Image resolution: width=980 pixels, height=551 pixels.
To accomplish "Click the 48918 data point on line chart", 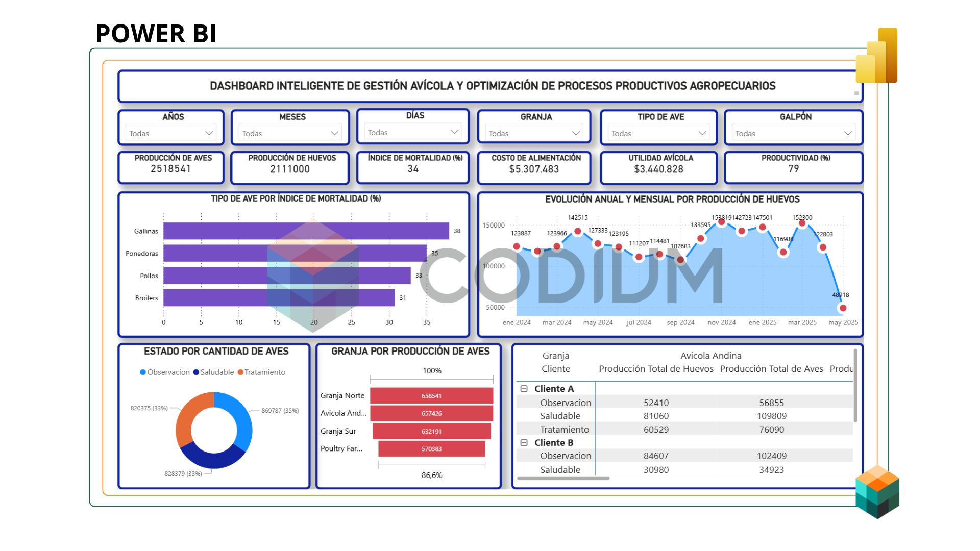I will click(x=843, y=308).
